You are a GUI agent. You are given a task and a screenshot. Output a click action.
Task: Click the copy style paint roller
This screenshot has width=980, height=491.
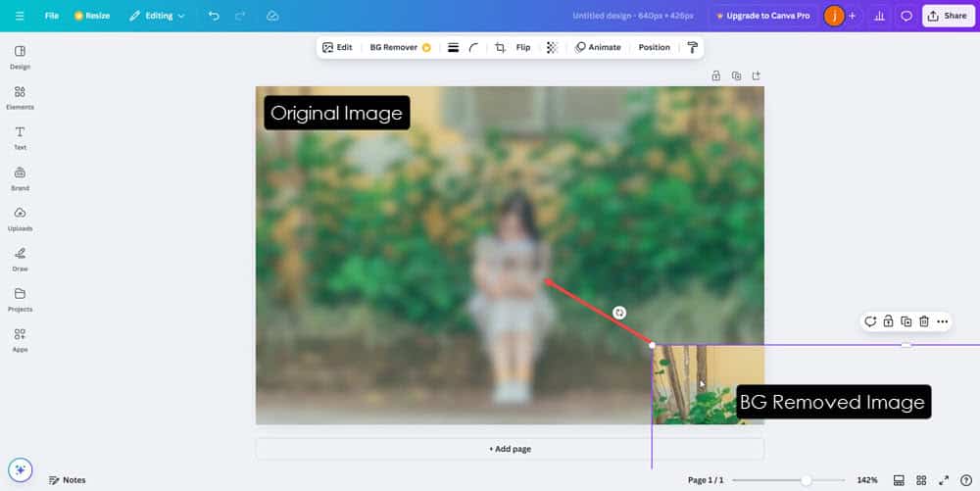click(693, 47)
